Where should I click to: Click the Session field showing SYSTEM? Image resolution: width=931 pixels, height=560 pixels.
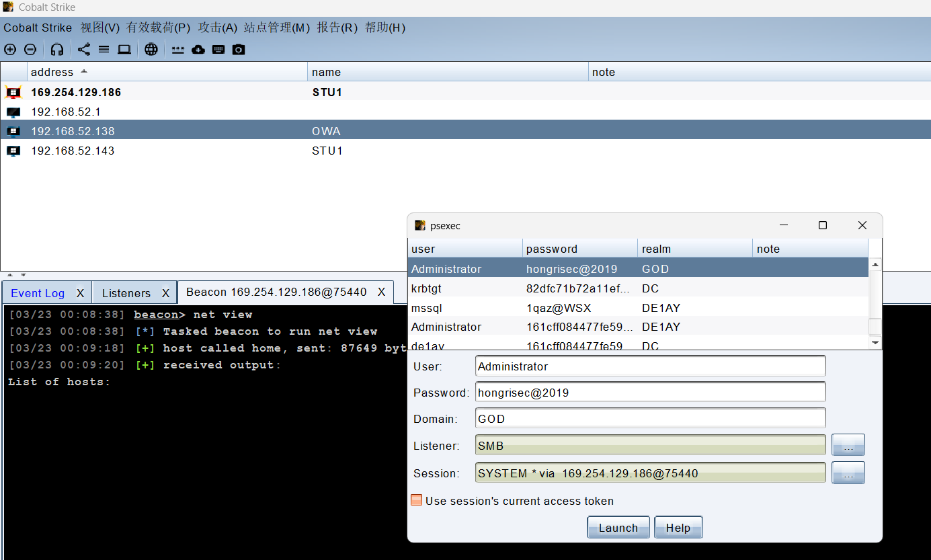650,473
